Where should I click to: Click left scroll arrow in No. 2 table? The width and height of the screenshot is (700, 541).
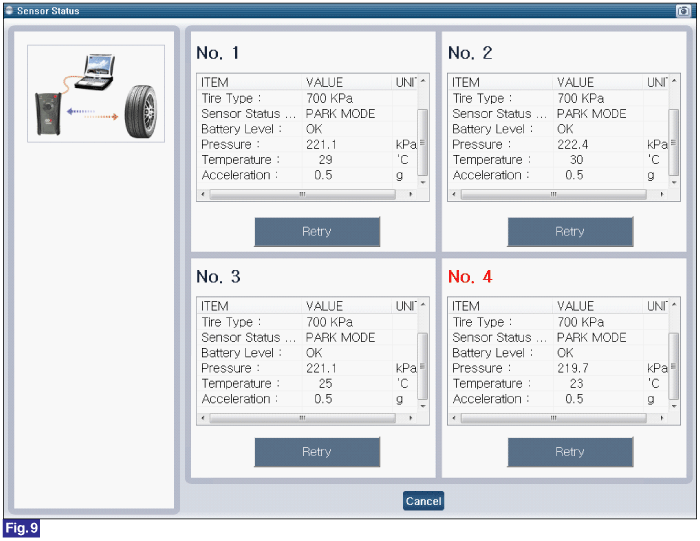[454, 194]
